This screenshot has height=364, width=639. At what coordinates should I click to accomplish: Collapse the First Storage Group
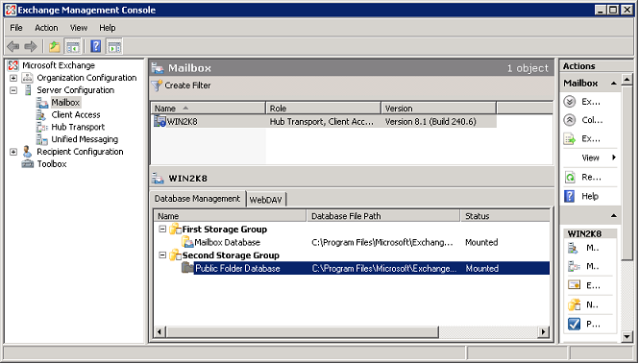coord(162,230)
